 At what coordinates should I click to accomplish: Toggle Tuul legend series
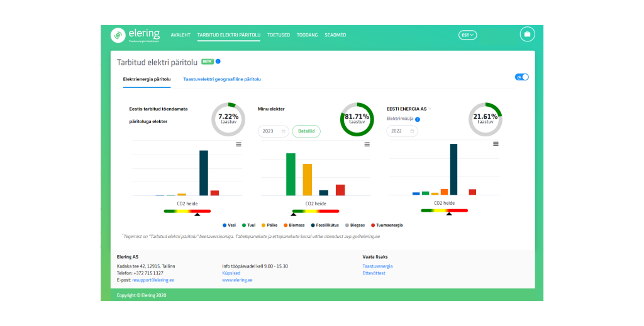click(x=248, y=225)
